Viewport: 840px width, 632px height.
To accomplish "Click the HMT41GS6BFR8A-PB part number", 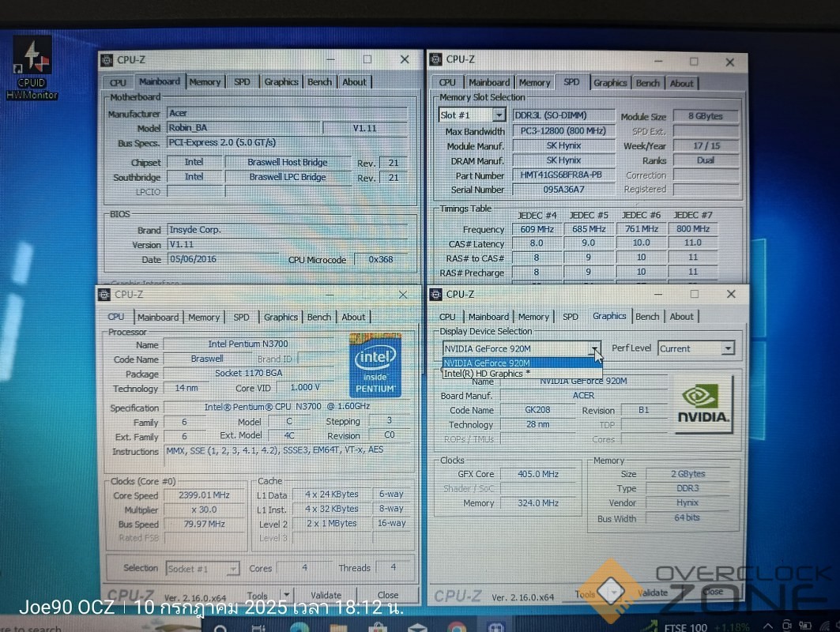I will 563,175.
